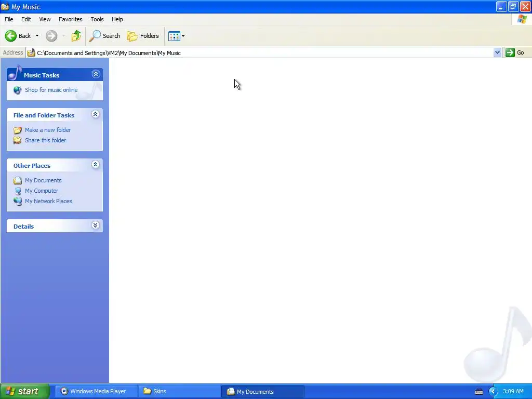Go to My Network Places link
Screen dimensions: 532x399
pyautogui.click(x=48, y=201)
